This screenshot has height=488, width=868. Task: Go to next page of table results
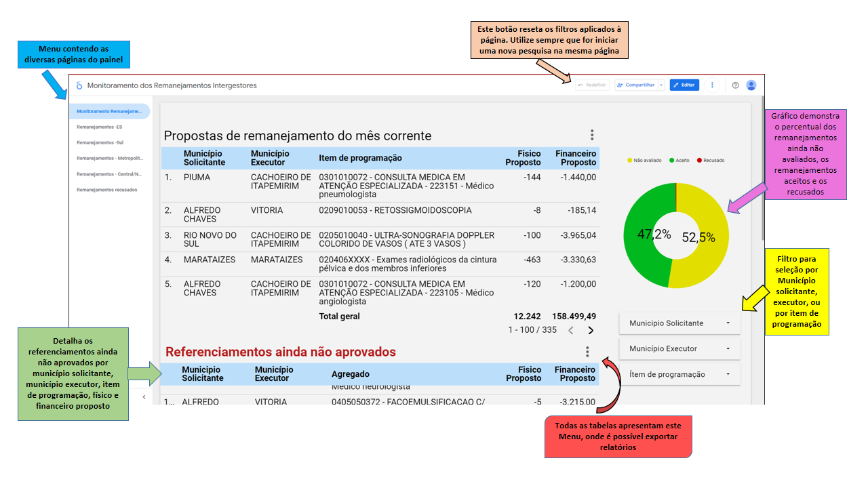(x=591, y=330)
